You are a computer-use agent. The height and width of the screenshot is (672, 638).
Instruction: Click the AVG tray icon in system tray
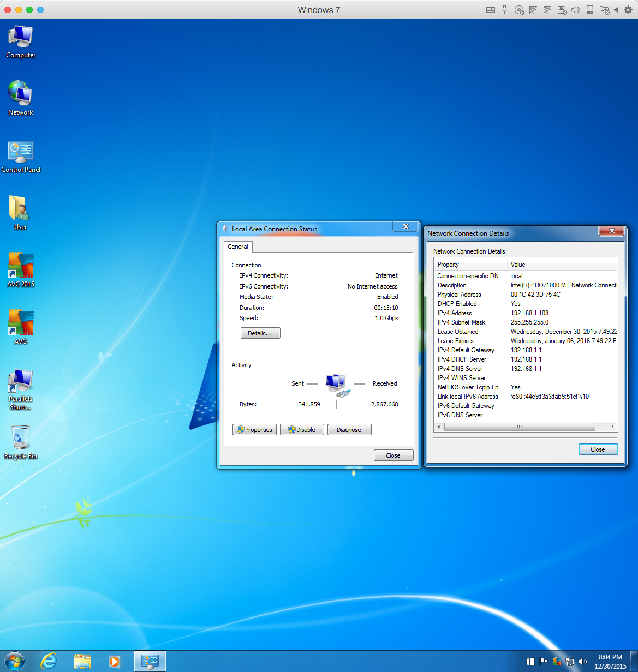tap(557, 662)
